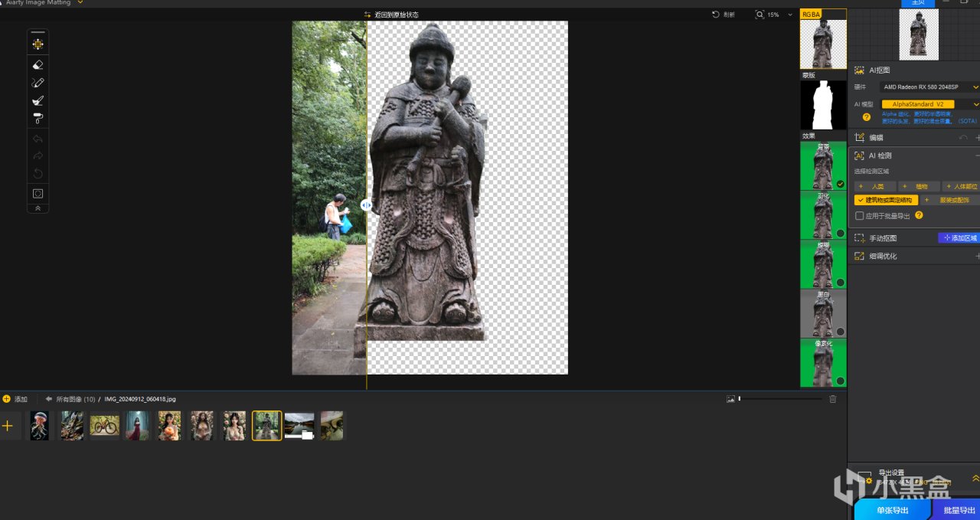The height and width of the screenshot is (520, 980).
Task: Toggle the 植物 detection area
Action: click(x=919, y=186)
